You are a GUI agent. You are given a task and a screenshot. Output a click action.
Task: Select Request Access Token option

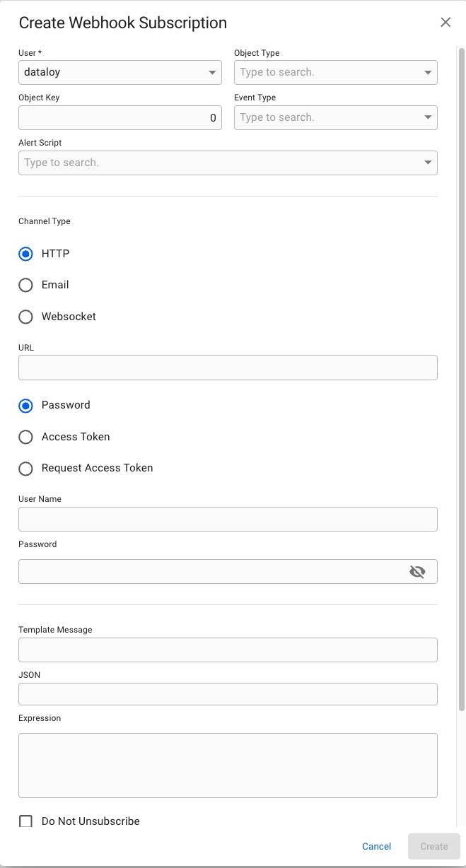[x=26, y=469]
